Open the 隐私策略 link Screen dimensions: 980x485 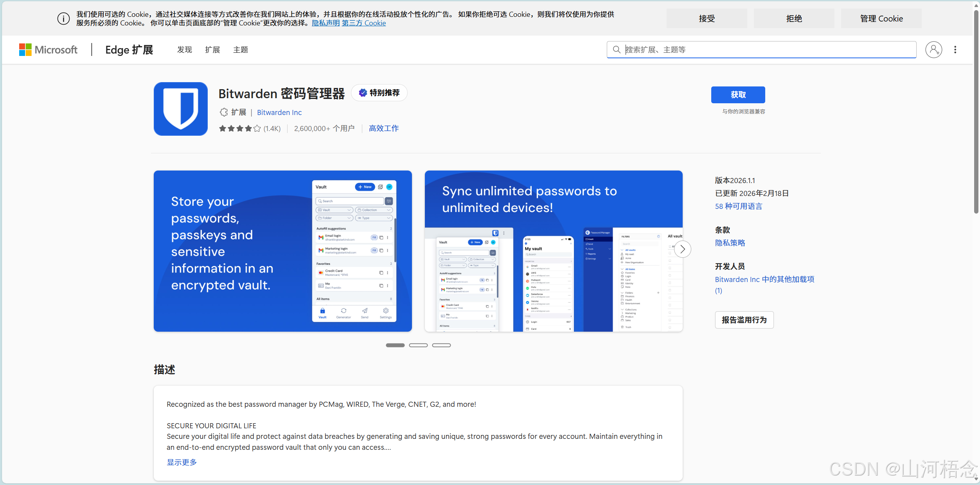[730, 243]
